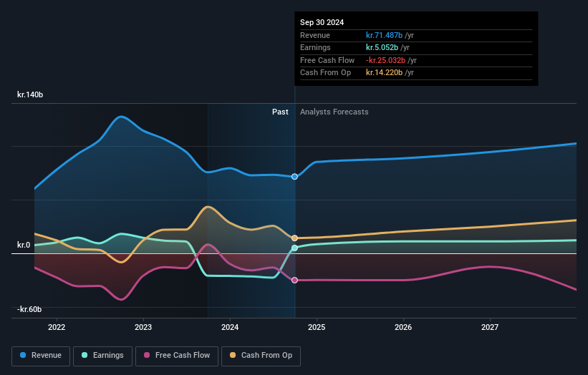Click the kr.5.052b earnings value

coord(382,47)
